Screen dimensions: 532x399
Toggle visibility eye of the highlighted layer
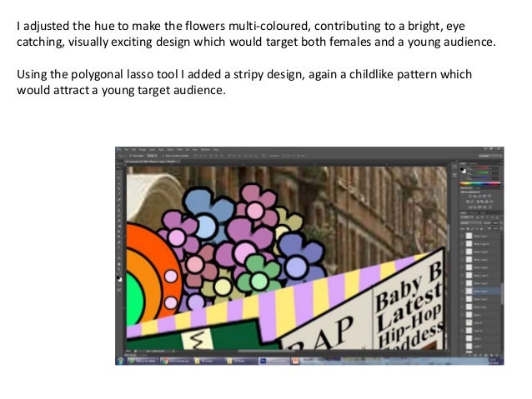pos(463,291)
